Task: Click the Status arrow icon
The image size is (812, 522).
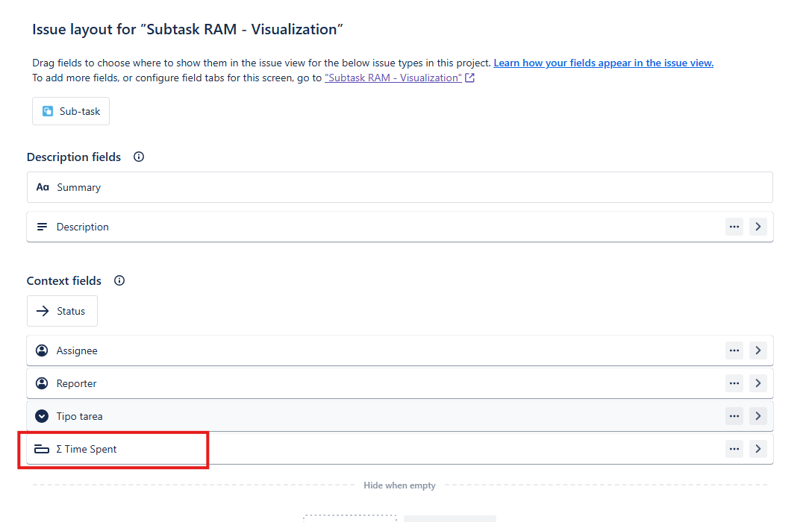Action: [x=43, y=311]
